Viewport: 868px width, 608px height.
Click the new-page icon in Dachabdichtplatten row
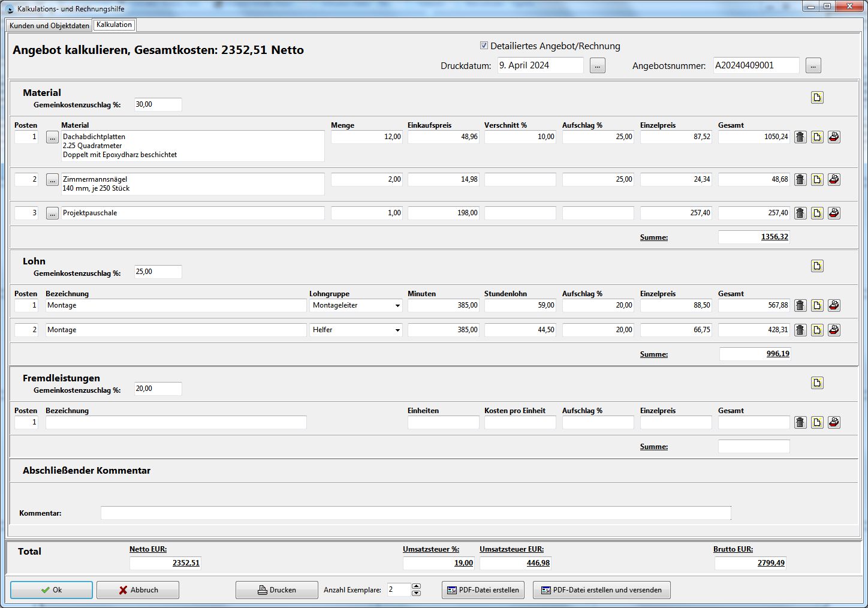pos(817,137)
